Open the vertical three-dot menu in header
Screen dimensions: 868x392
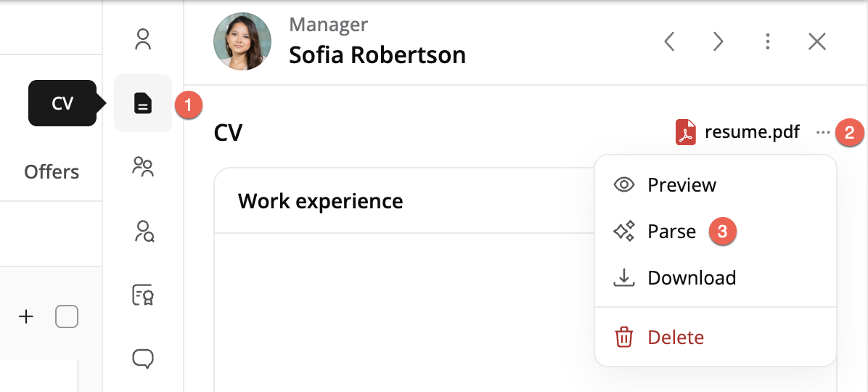767,41
